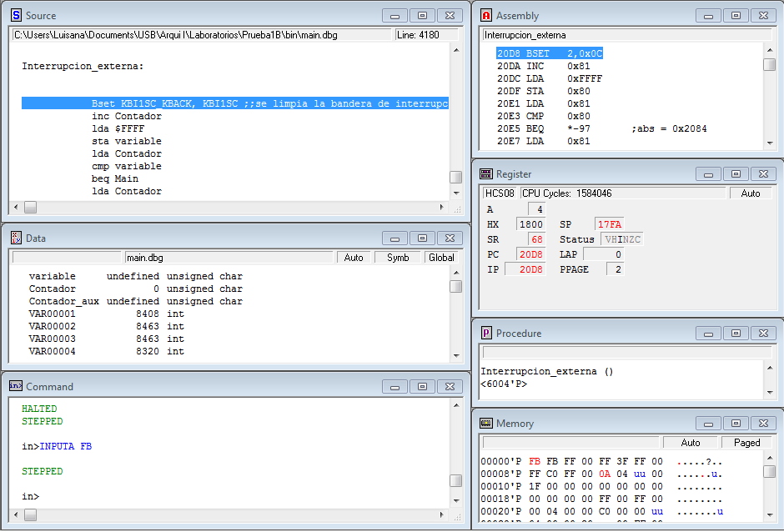784x532 pixels.
Task: Click the Data window icon
Action: [x=16, y=238]
